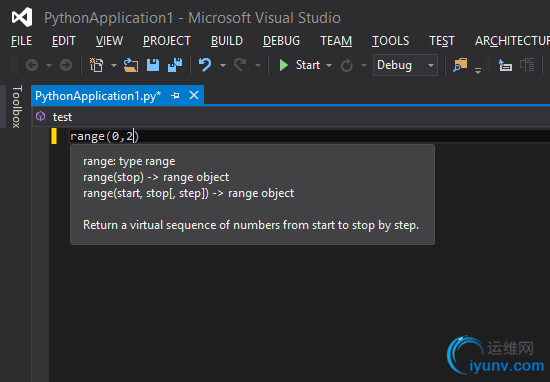The image size is (550, 382).
Task: Open the DEBUG menu
Action: coord(281,41)
